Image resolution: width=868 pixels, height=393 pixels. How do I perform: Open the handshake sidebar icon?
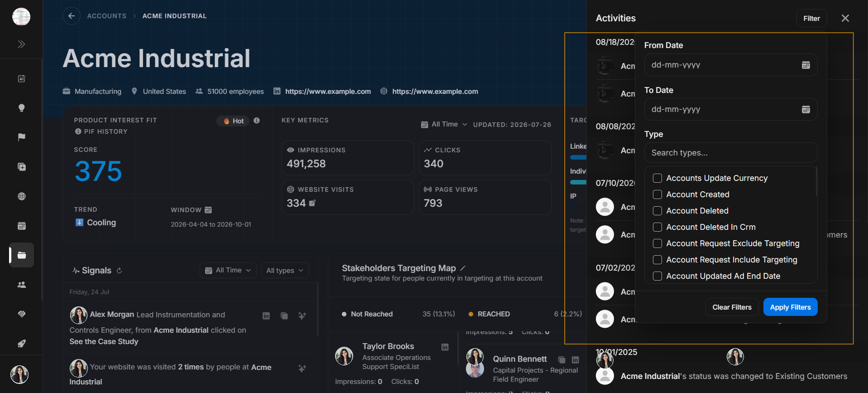click(x=21, y=314)
